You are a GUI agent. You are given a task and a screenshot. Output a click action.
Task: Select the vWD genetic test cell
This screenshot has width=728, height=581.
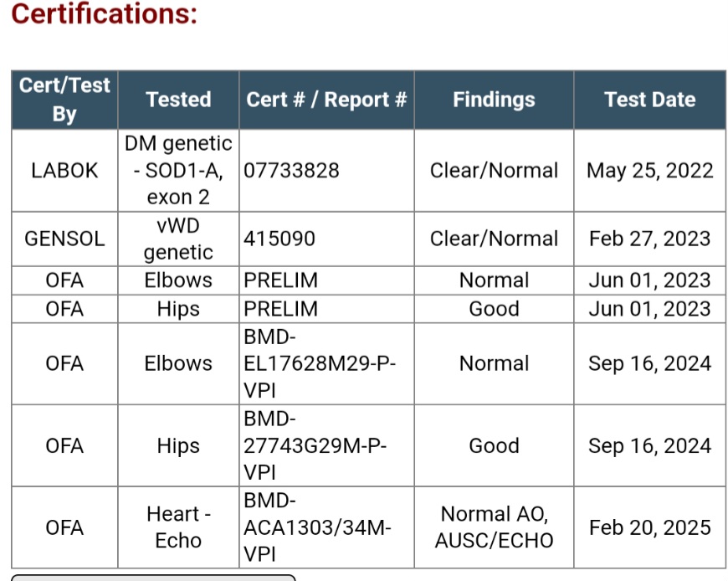click(x=178, y=239)
